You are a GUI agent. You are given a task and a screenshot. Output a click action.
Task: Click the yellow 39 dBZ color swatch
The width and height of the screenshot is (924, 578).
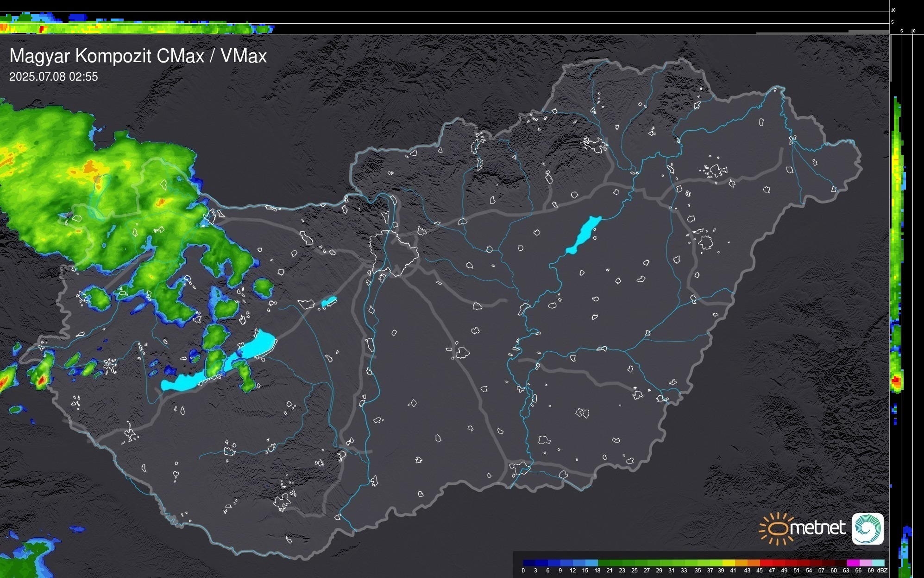tap(728, 563)
